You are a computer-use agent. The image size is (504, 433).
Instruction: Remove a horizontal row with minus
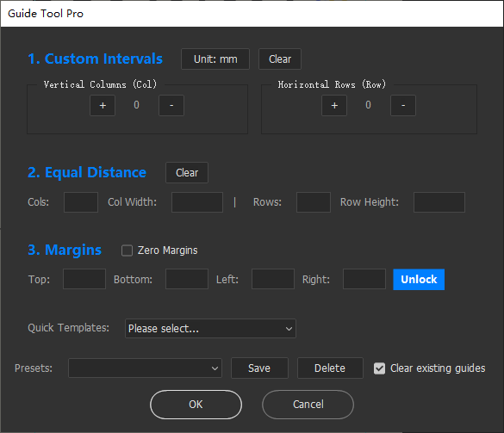tap(403, 105)
